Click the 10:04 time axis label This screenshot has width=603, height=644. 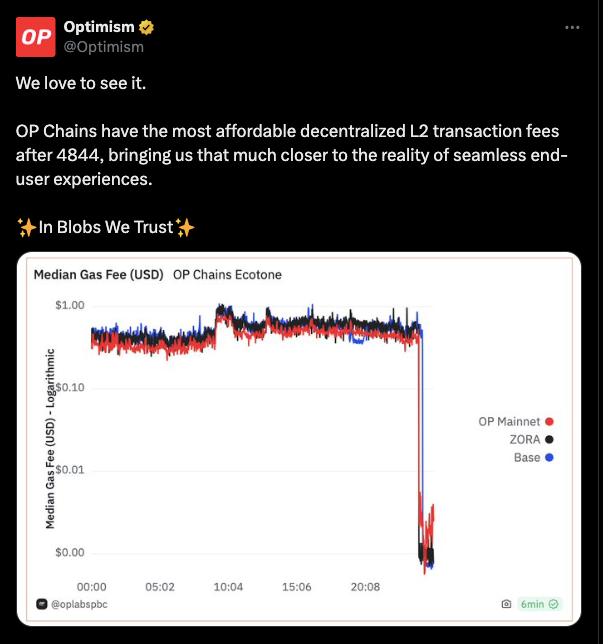(x=228, y=587)
